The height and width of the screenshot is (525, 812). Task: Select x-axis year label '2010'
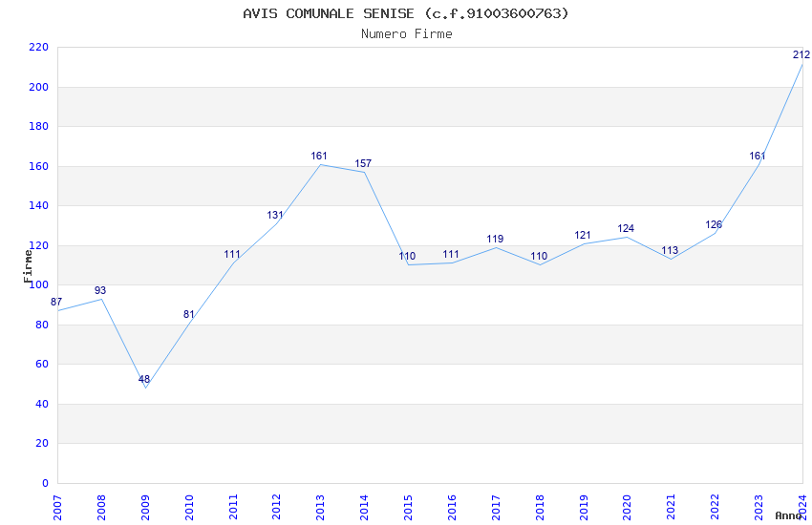pyautogui.click(x=189, y=508)
